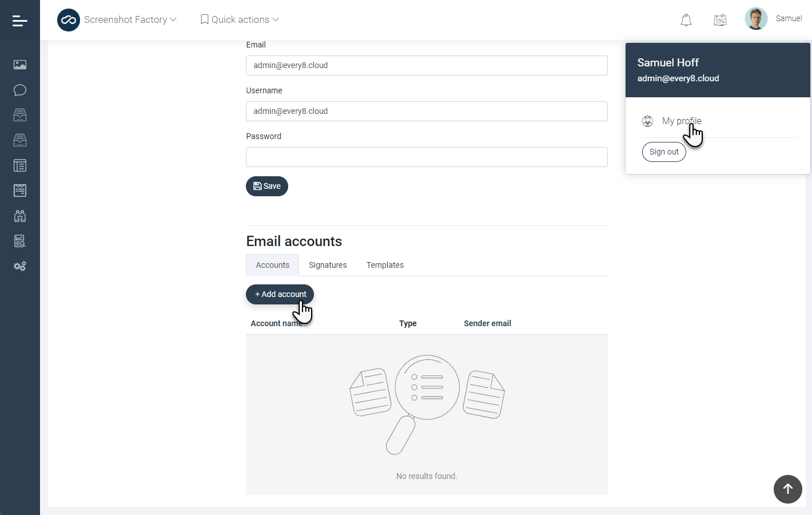
Task: Click the Add account button
Action: (280, 294)
